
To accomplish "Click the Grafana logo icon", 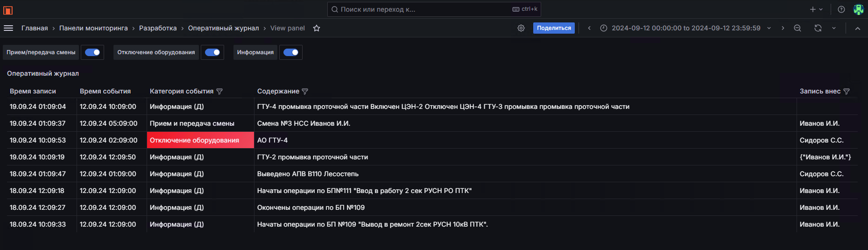I will click(8, 10).
